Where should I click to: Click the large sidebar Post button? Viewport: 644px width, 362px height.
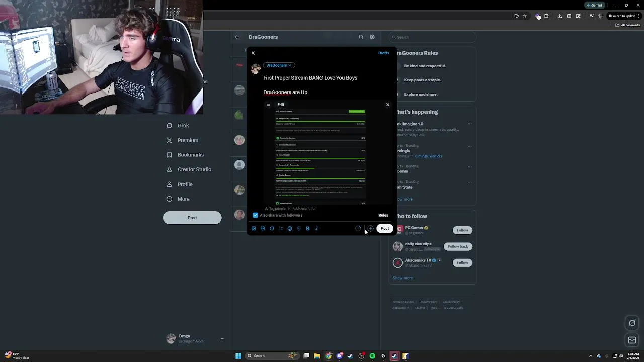tap(192, 218)
